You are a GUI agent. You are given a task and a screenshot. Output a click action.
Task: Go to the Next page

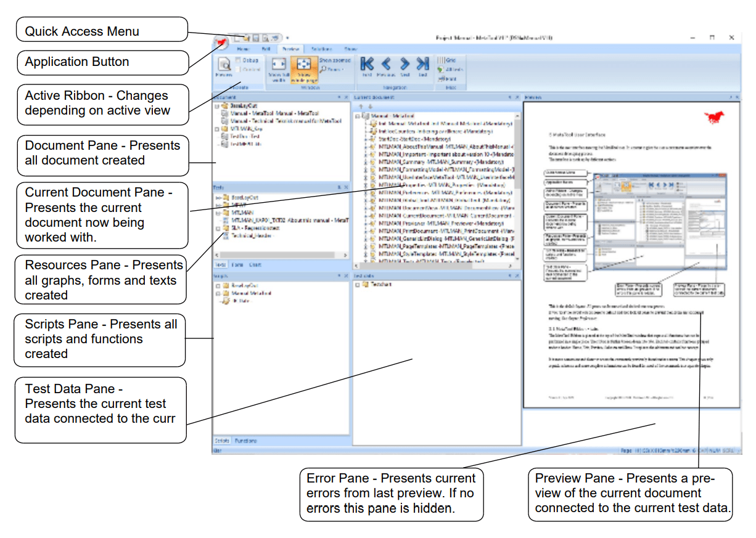[x=405, y=65]
